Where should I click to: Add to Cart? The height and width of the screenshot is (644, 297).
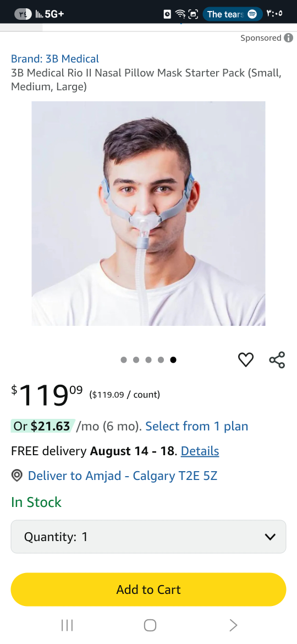pyautogui.click(x=148, y=590)
